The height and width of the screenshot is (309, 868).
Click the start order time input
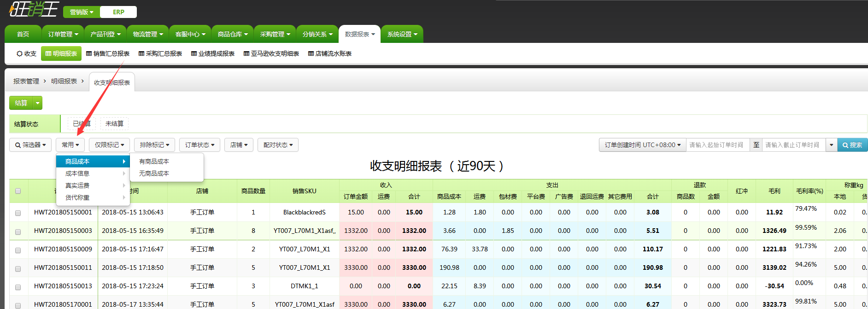click(x=718, y=145)
